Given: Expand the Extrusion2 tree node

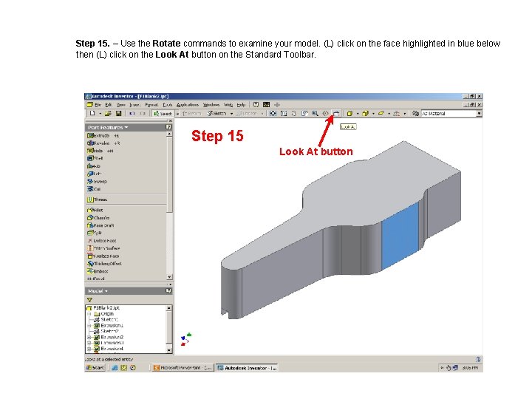Looking at the screenshot, I should coord(89,337).
